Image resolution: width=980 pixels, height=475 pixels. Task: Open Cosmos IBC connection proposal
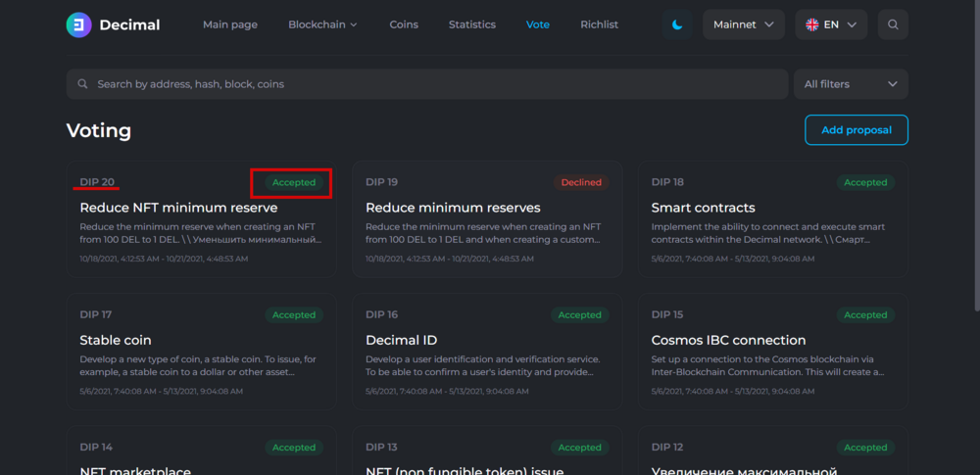772,352
